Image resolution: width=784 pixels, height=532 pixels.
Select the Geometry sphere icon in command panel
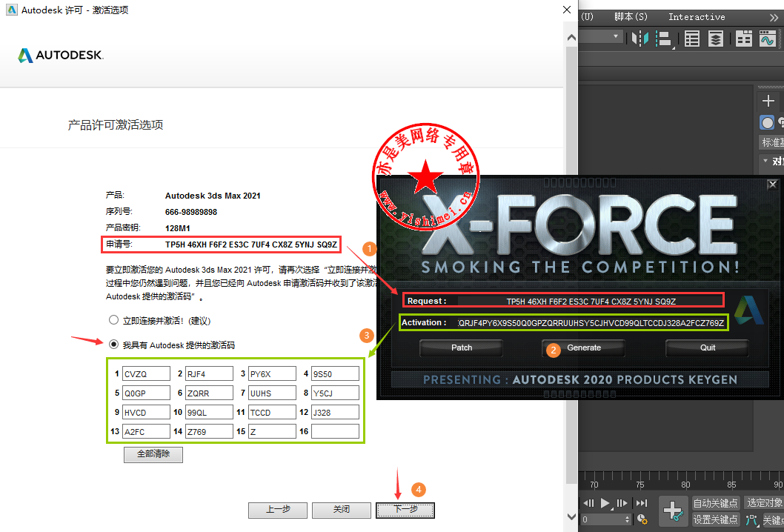point(767,122)
